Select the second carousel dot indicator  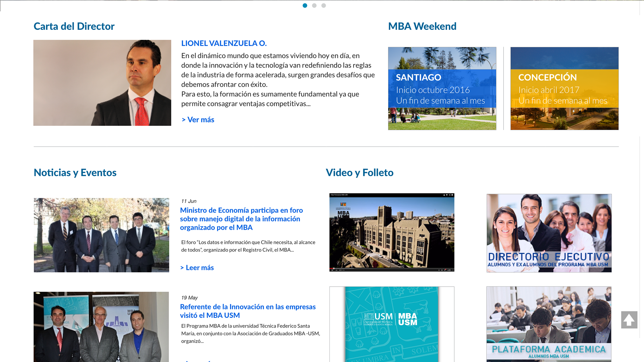coord(314,5)
